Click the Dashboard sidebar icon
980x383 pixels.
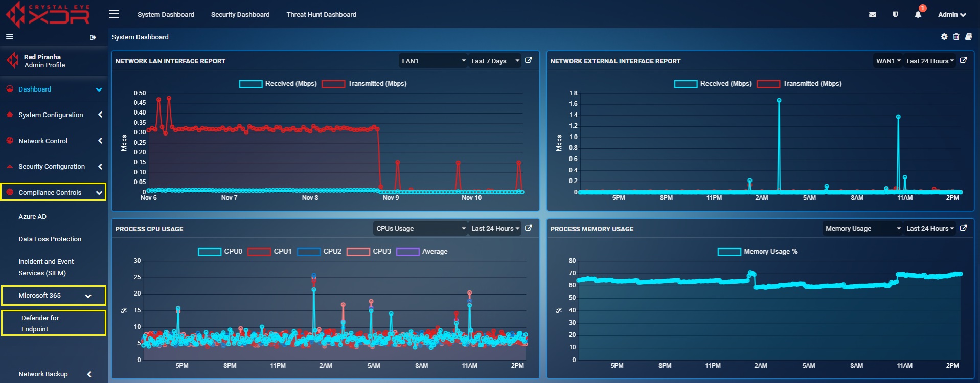click(x=10, y=89)
